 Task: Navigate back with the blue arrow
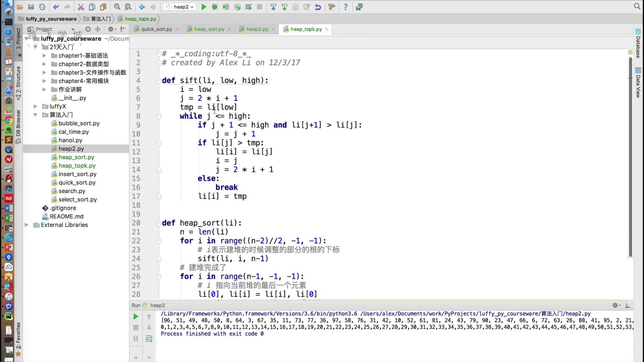142,7
